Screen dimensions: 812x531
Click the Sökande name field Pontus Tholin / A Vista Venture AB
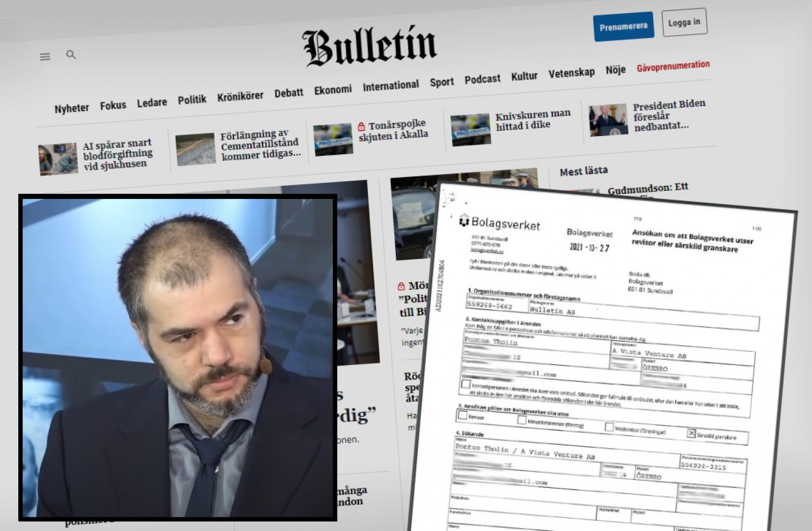click(567, 451)
